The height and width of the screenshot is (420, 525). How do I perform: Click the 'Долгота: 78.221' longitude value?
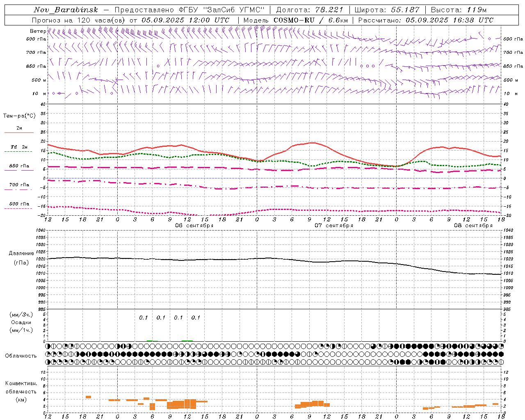pyautogui.click(x=310, y=10)
